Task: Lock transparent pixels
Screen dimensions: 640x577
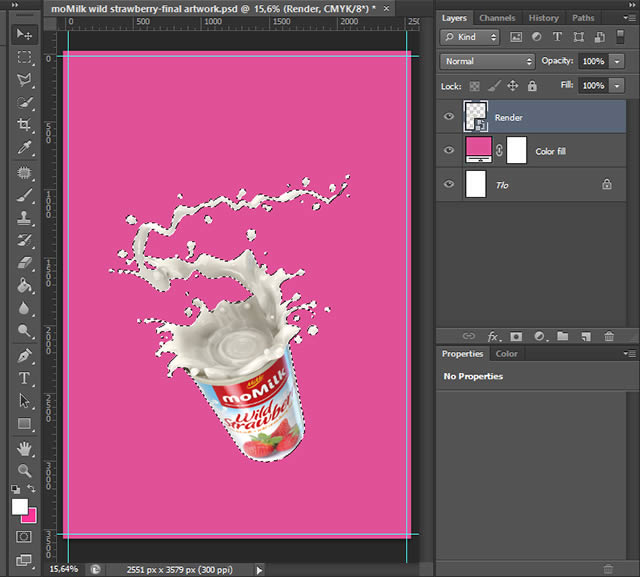Action: (474, 86)
